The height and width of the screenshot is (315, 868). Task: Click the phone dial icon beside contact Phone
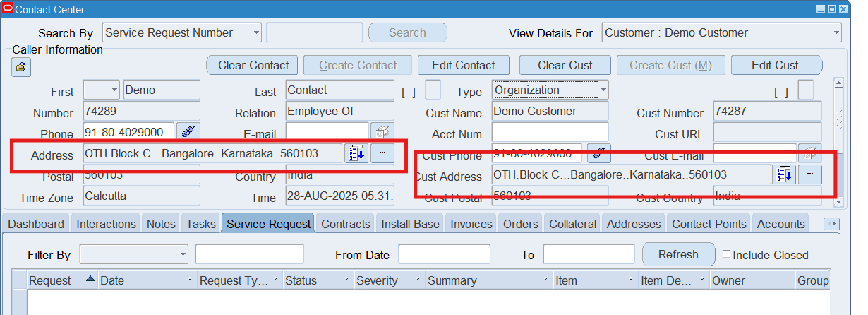click(x=188, y=132)
